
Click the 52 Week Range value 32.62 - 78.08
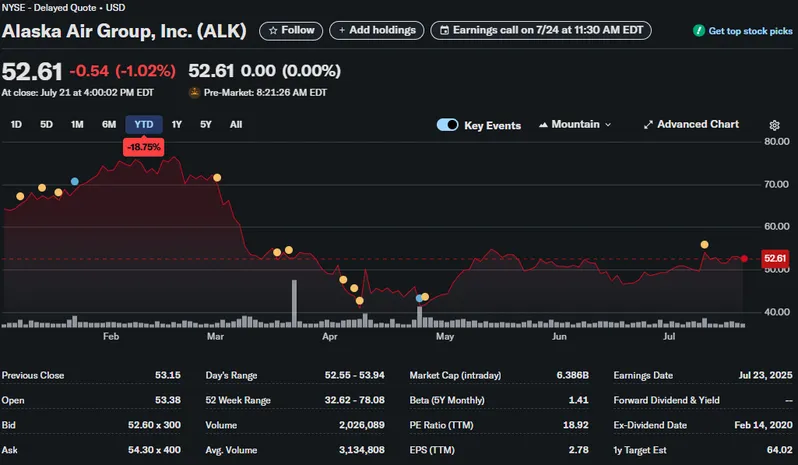click(355, 400)
